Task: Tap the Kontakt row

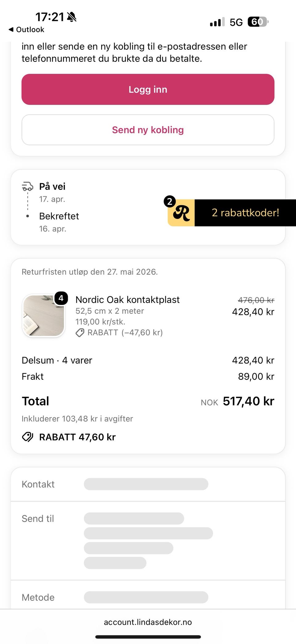Action: click(148, 484)
